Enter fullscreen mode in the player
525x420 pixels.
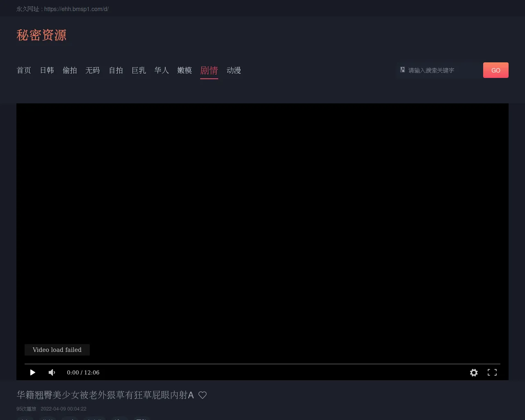492,372
